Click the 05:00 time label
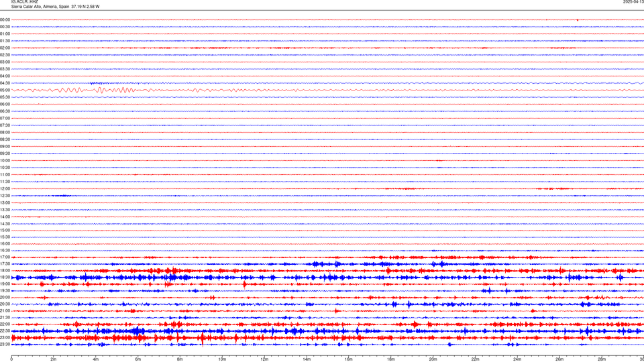Viewport: 644px width, 362px height. pyautogui.click(x=5, y=90)
